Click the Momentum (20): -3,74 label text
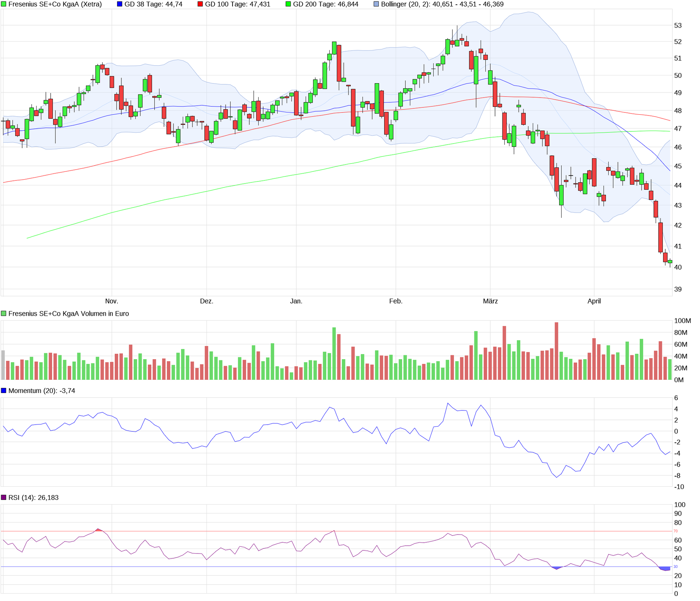This screenshot has height=601, width=700. coord(42,391)
